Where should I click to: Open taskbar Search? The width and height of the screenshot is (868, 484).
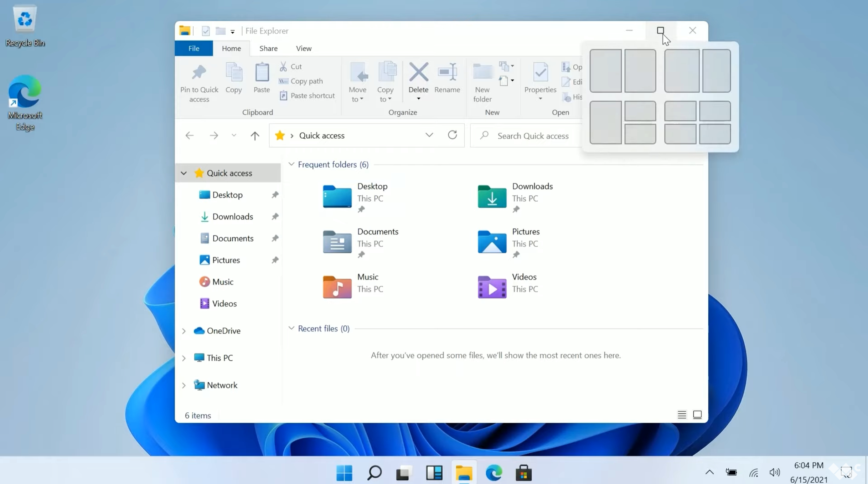(x=374, y=473)
